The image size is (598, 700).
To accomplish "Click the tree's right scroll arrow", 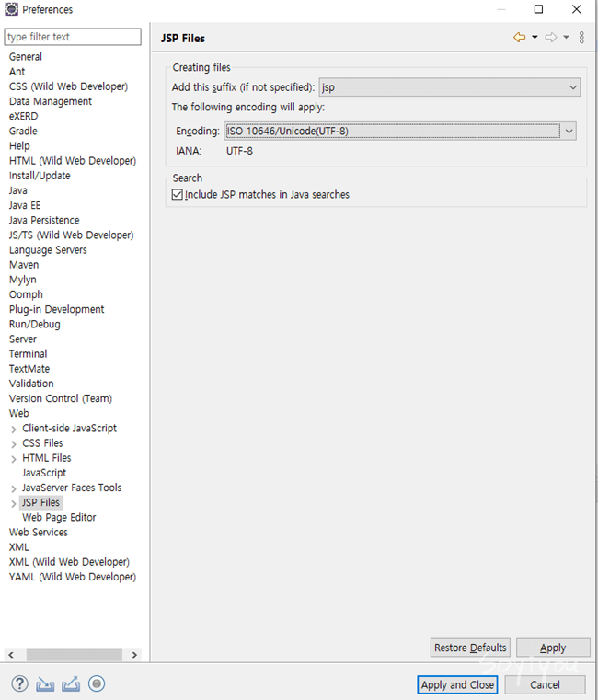I will tap(134, 655).
